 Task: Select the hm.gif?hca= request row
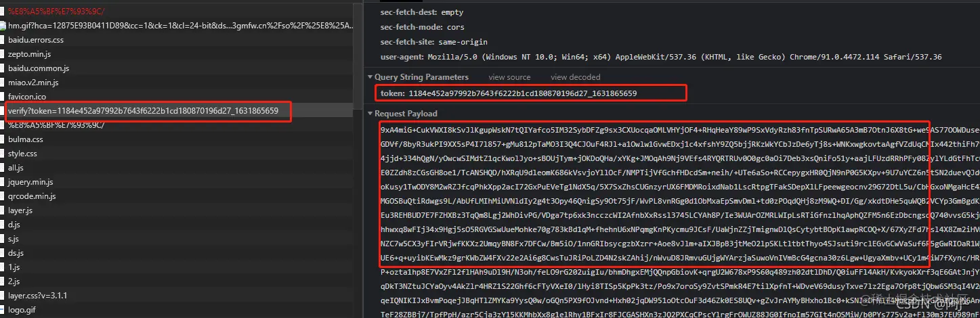pyautogui.click(x=177, y=26)
